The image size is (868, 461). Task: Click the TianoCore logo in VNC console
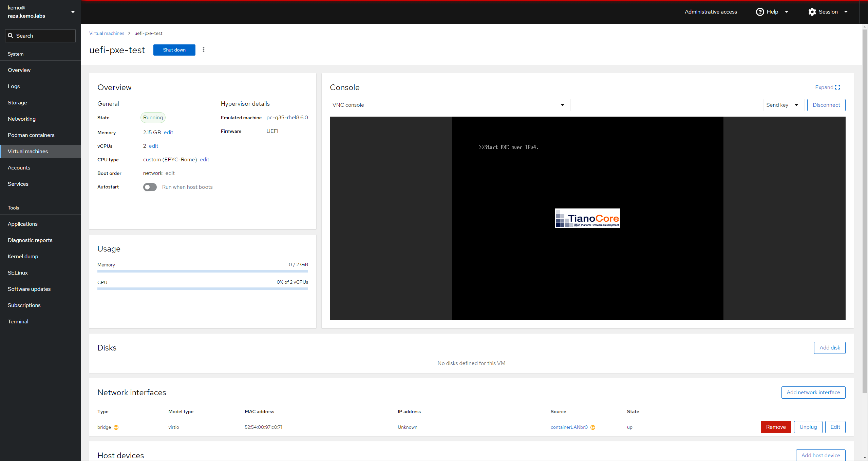[x=587, y=218]
